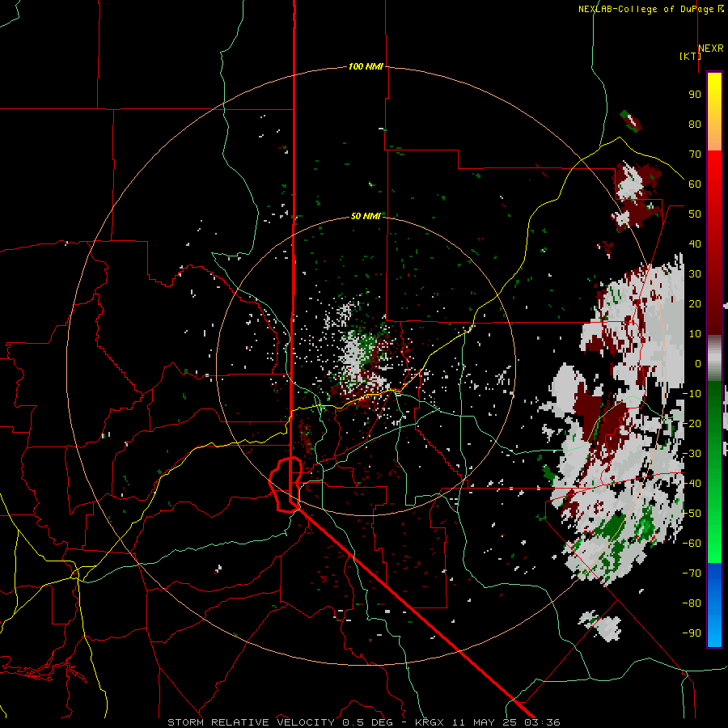Click the 50 NMI range ring label
The height and width of the screenshot is (728, 728).
click(366, 216)
